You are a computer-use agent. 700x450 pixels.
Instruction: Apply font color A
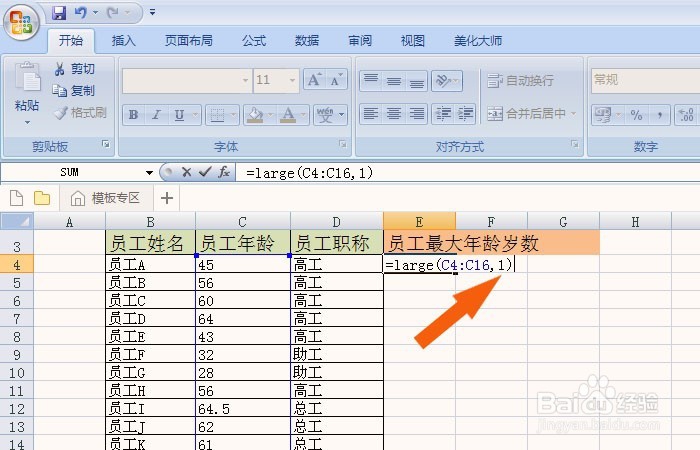[288, 115]
